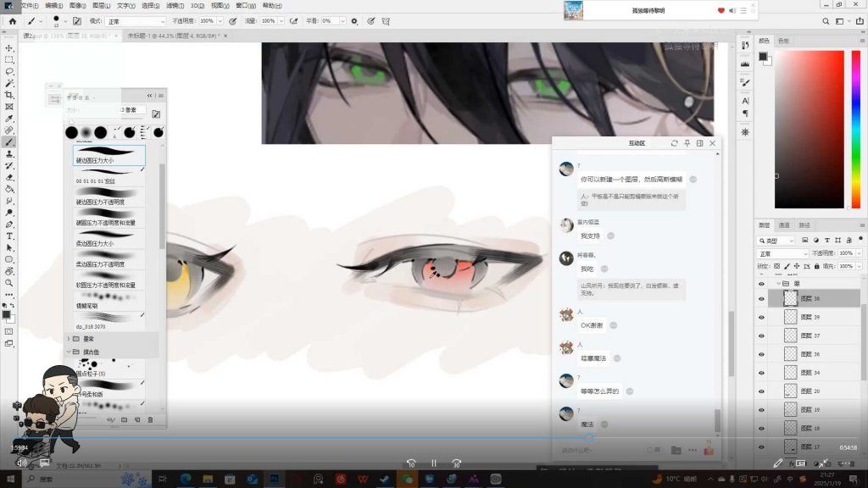The height and width of the screenshot is (488, 868).
Task: Hide layer 图层 38 with its eye icon
Action: (761, 298)
